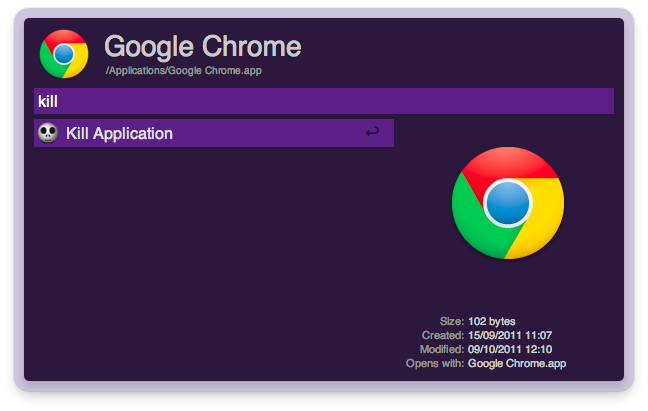This screenshot has height=411, width=648.
Task: Click the '102 bytes' size value
Action: [x=492, y=321]
